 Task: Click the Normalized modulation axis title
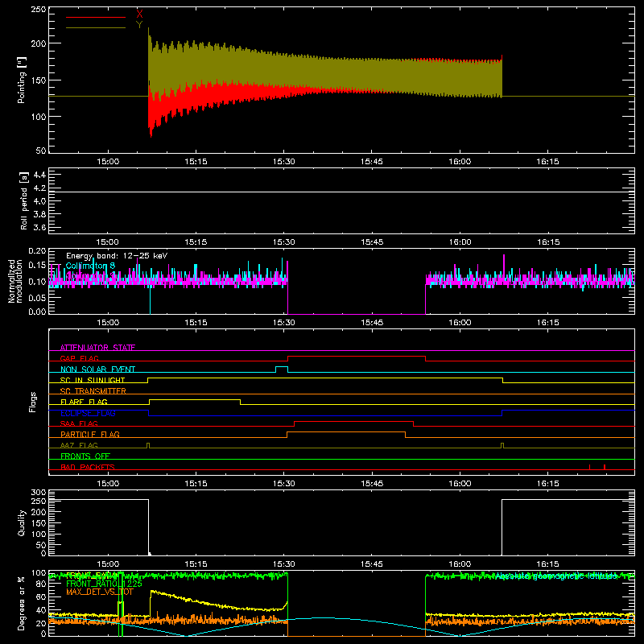(15, 281)
